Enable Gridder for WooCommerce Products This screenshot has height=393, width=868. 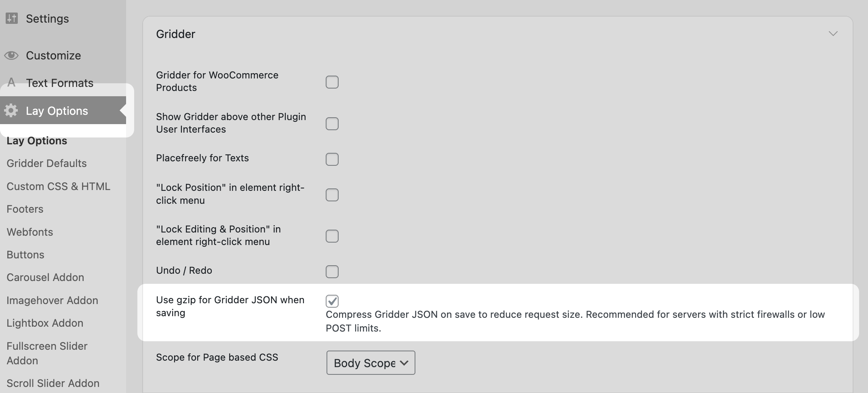pos(332,82)
